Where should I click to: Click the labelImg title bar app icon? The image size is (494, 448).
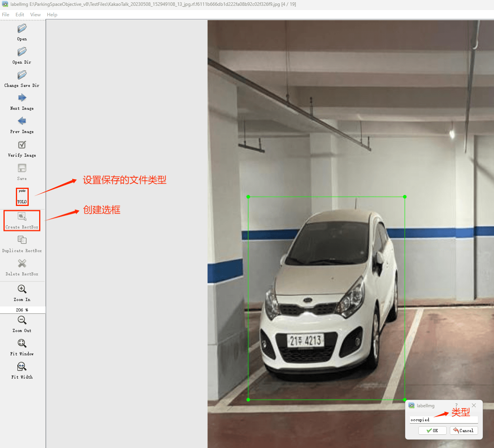click(x=5, y=4)
